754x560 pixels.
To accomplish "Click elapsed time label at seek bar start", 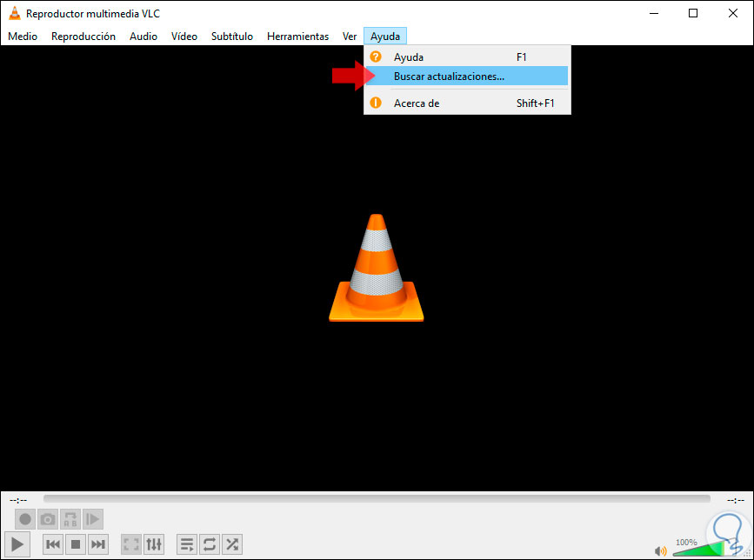I will 17,500.
